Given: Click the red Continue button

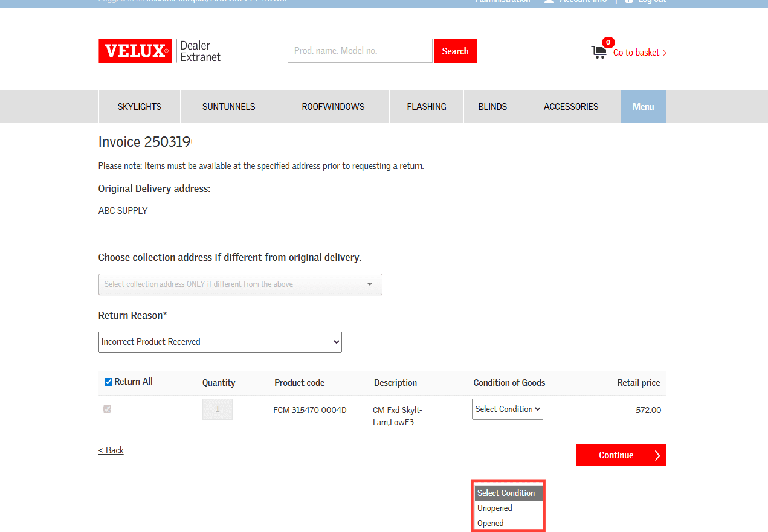Looking at the screenshot, I should 621,455.
